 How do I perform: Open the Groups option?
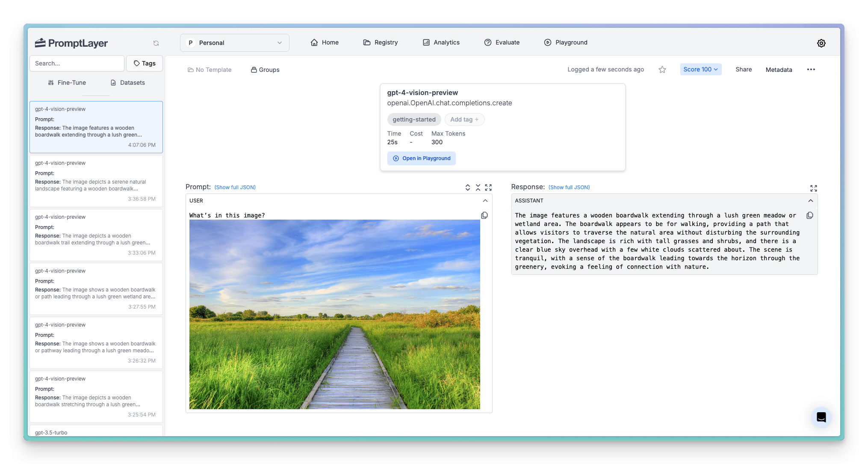[265, 70]
